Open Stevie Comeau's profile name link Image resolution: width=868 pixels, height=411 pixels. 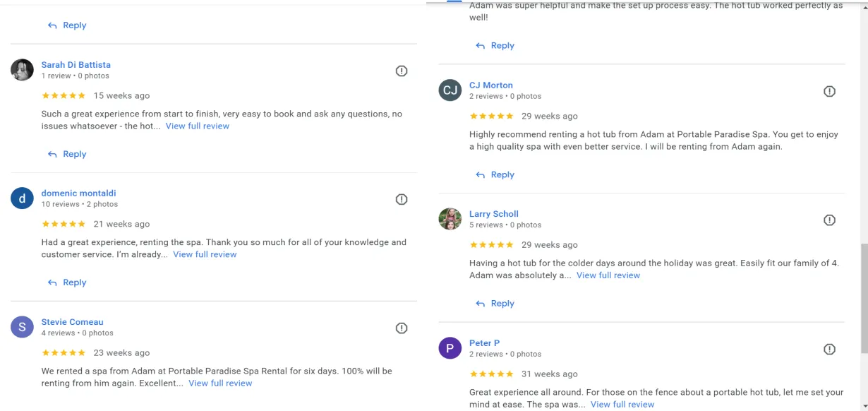72,322
